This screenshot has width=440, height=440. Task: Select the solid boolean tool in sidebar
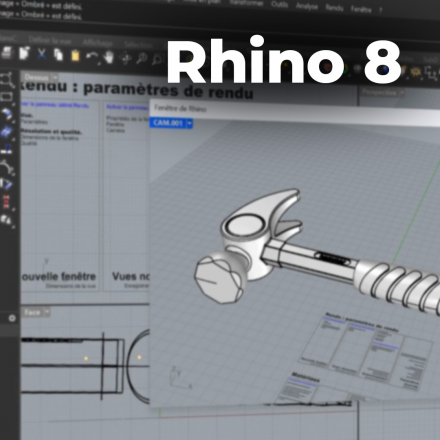coord(7,220)
